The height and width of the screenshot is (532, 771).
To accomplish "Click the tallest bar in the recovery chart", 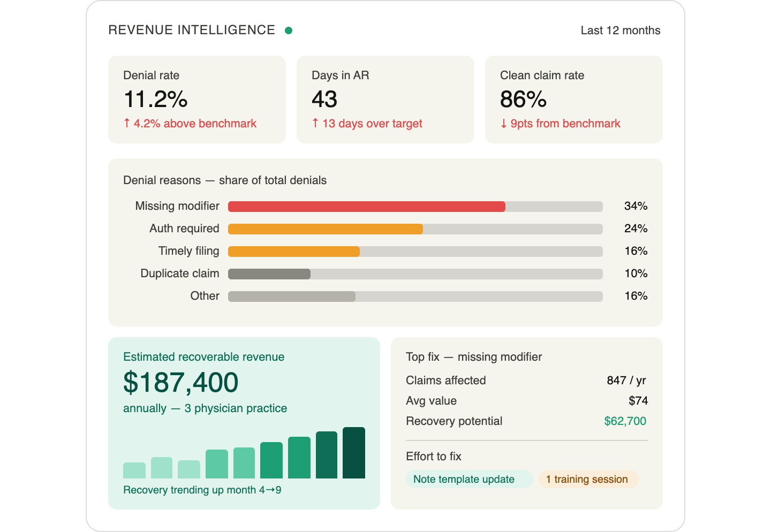I will [x=354, y=452].
